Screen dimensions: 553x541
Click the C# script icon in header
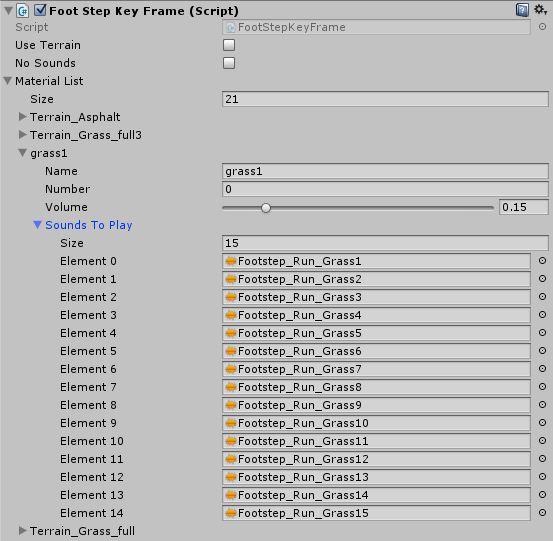coord(23,11)
